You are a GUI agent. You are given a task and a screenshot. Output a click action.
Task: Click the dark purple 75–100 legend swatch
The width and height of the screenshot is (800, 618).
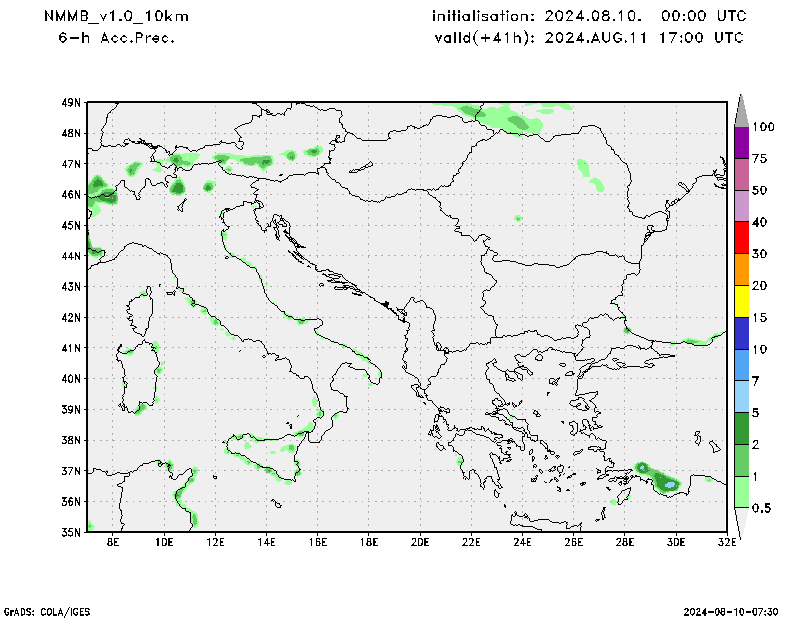(x=741, y=142)
